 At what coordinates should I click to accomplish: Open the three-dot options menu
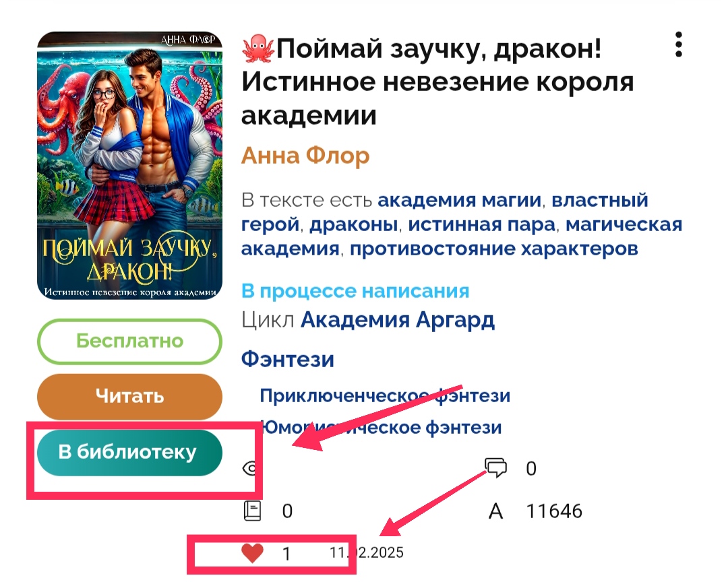(x=678, y=44)
